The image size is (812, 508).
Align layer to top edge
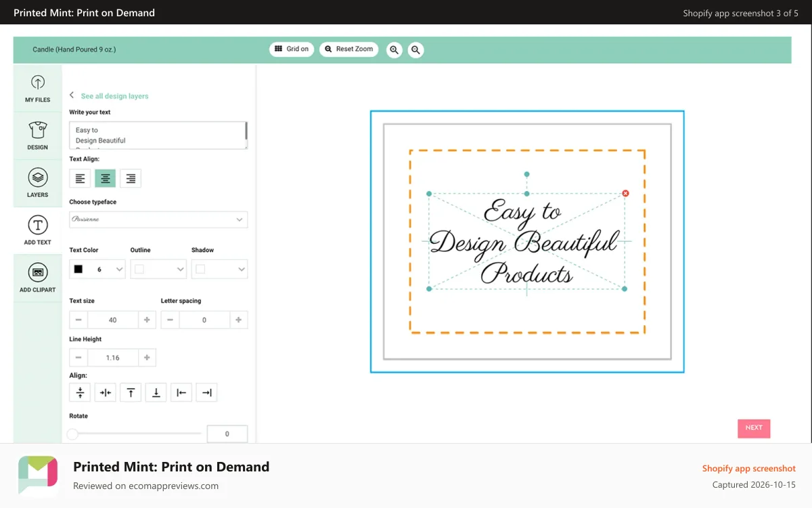click(131, 392)
